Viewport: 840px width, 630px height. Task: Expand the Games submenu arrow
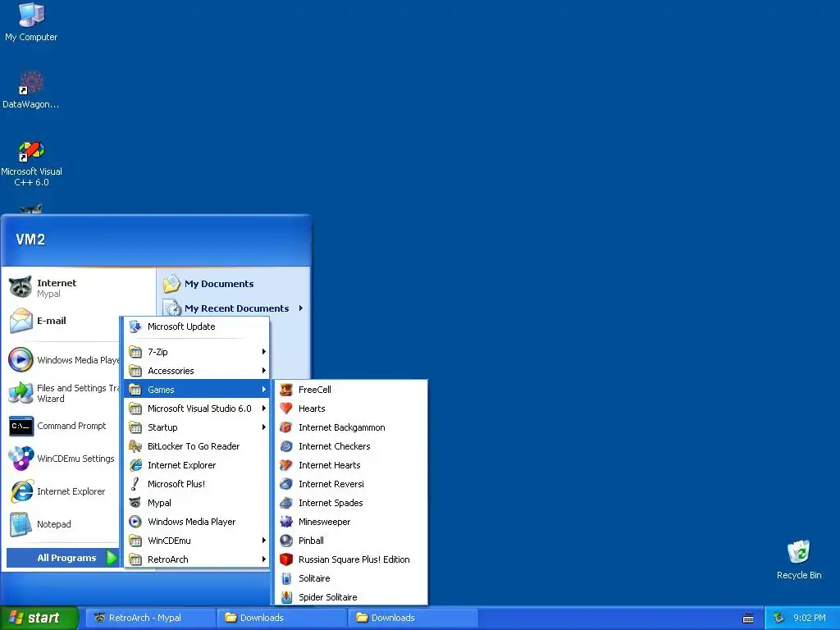pyautogui.click(x=263, y=390)
